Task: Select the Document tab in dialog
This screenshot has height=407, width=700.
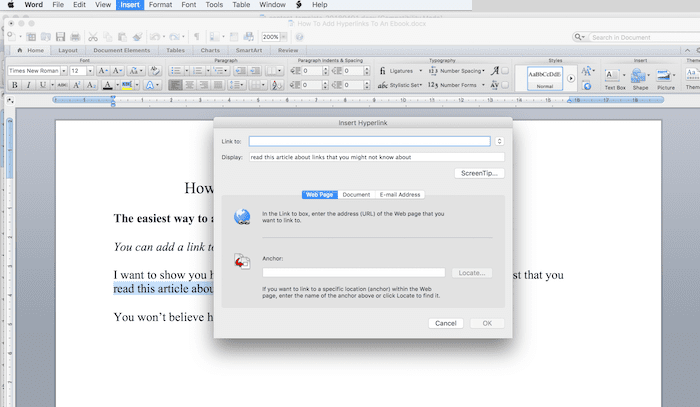Action: (356, 195)
